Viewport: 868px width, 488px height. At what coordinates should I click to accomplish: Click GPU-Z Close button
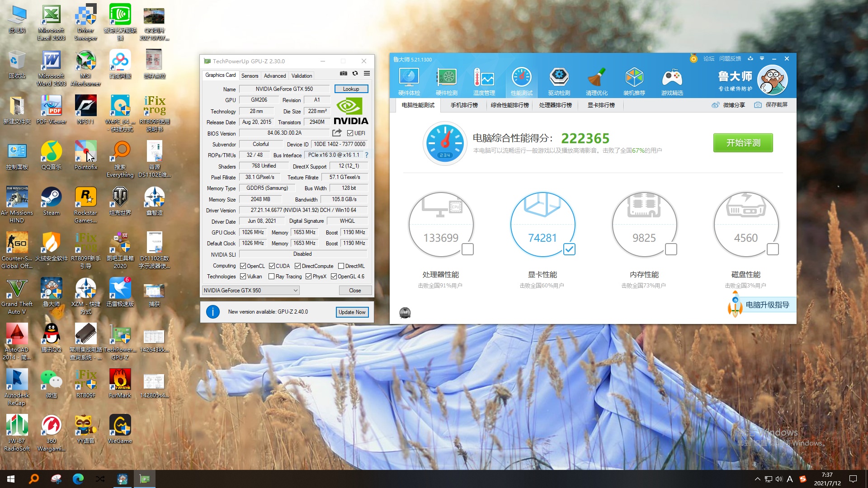[355, 291]
